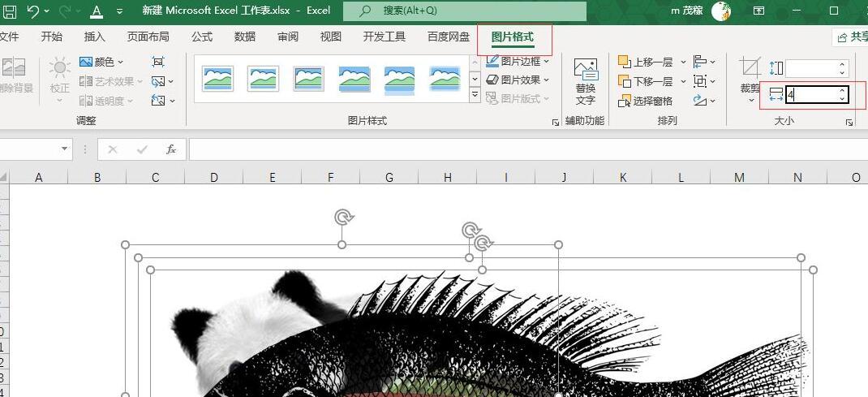
Task: Open the Picture Effects (图片效果) dropdown
Action: (x=518, y=80)
